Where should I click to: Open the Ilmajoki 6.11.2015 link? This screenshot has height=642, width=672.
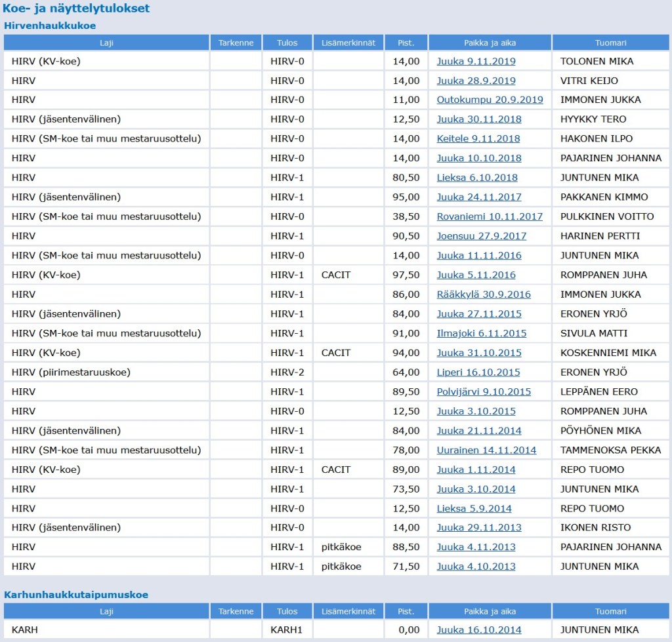point(481,333)
